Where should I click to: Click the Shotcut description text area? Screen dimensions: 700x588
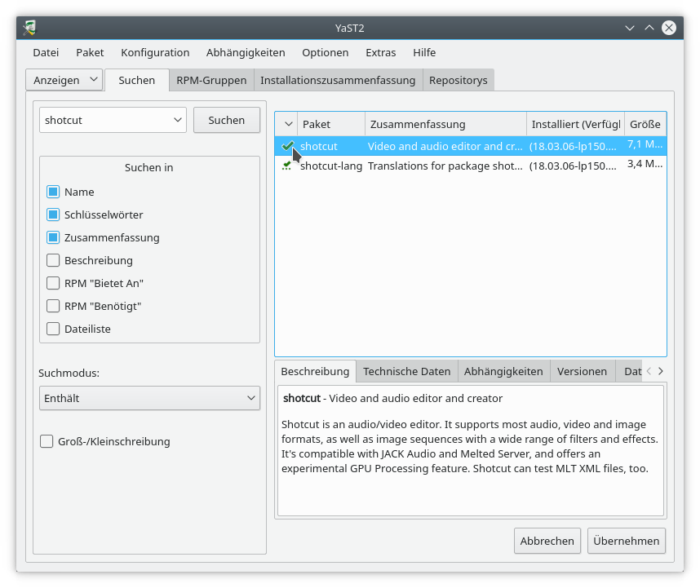[471, 450]
